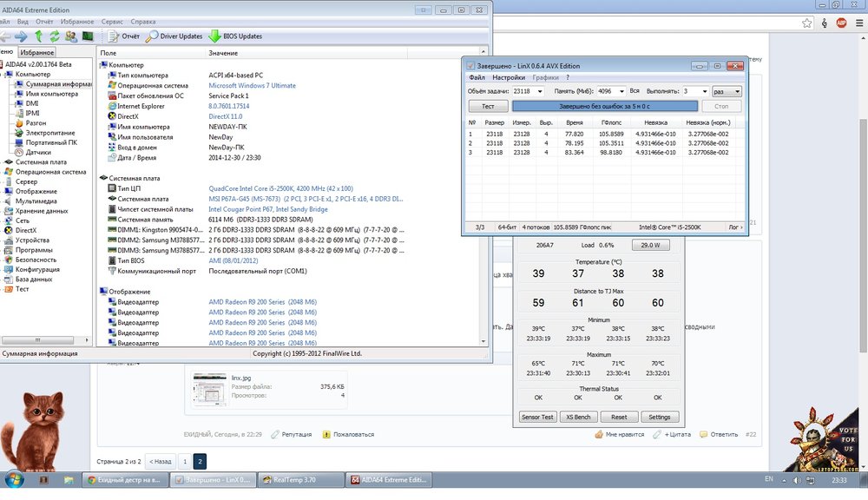Select Датчики sensor item in tree
The image size is (868, 500).
(37, 152)
